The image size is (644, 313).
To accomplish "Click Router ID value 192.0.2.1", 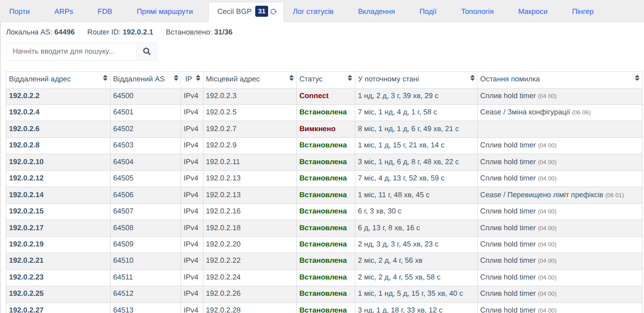I will click(x=138, y=32).
